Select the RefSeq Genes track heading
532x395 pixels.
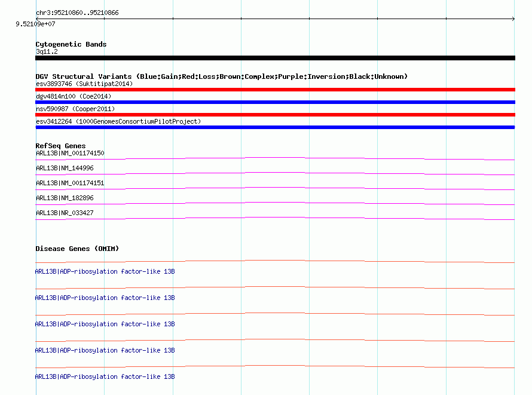pyautogui.click(x=61, y=146)
